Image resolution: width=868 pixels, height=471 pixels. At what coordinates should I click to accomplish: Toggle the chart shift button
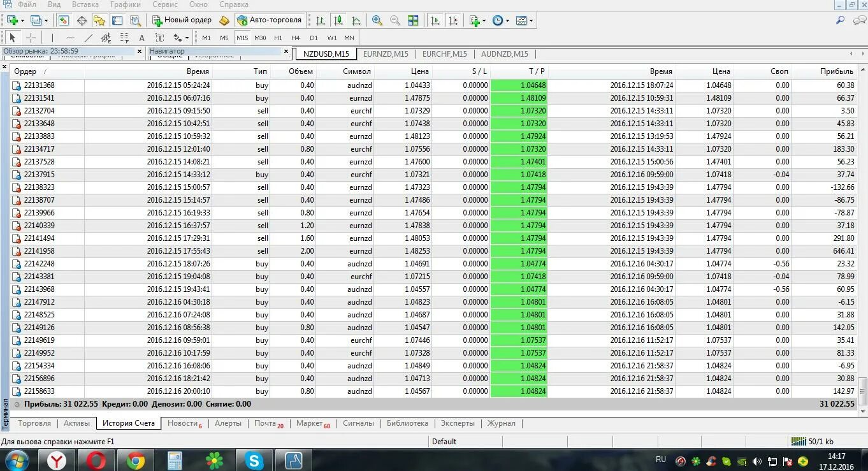453,20
